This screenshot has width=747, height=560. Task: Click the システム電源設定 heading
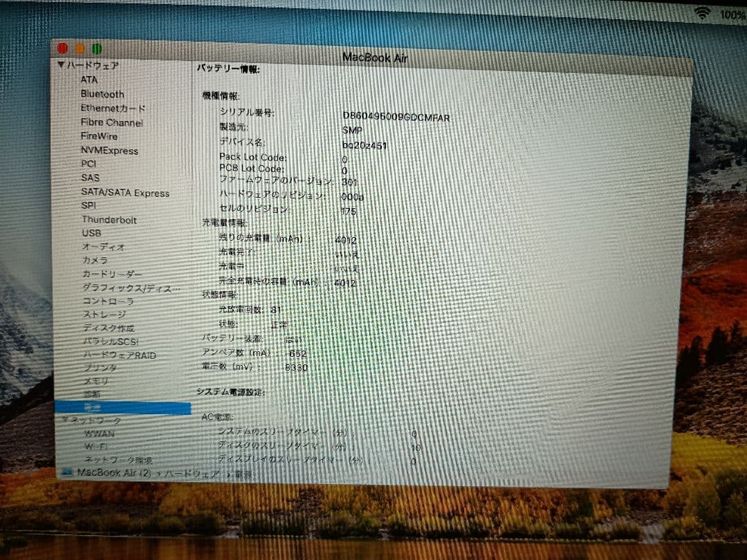[x=230, y=392]
